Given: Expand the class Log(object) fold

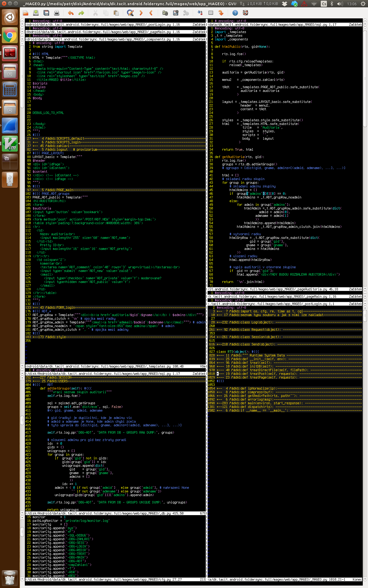Looking at the screenshot, I should point(285,322).
